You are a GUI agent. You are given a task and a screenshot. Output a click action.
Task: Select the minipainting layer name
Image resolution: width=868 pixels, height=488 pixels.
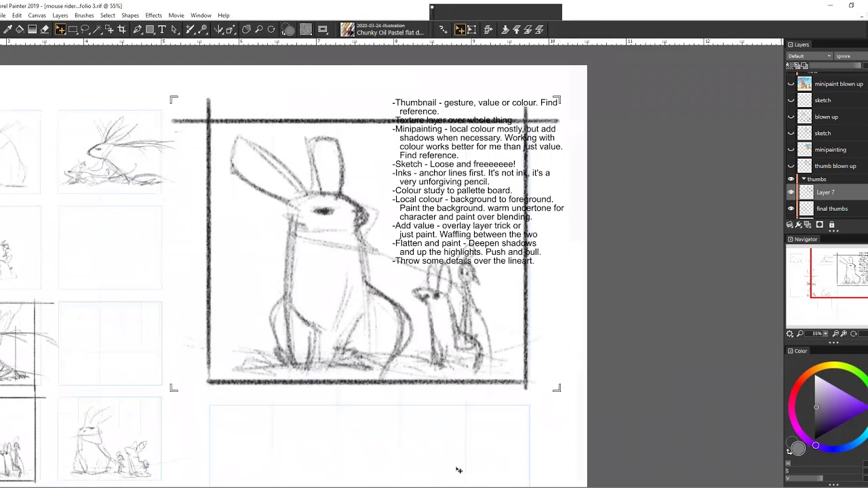coord(830,150)
